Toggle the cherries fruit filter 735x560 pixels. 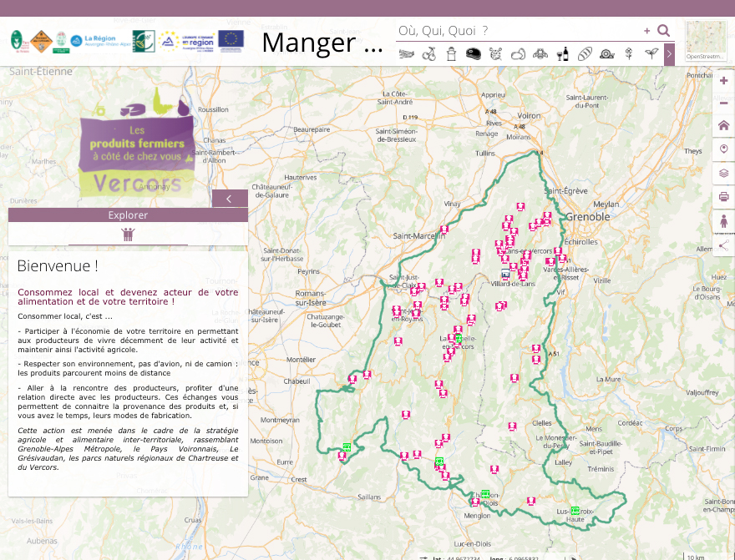(x=429, y=53)
